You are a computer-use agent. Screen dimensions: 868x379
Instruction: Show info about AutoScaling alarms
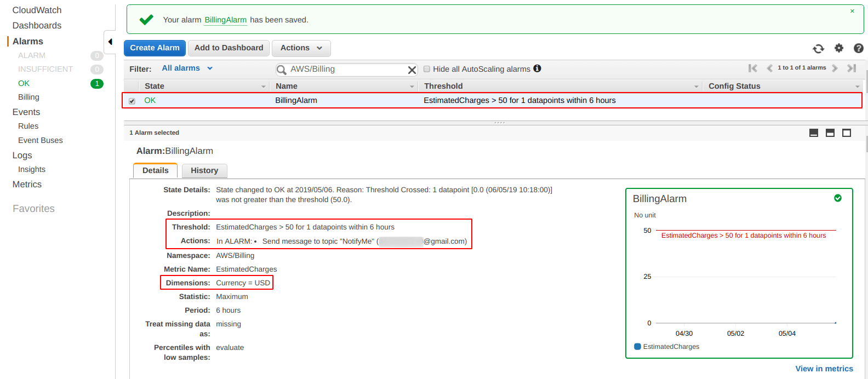538,68
